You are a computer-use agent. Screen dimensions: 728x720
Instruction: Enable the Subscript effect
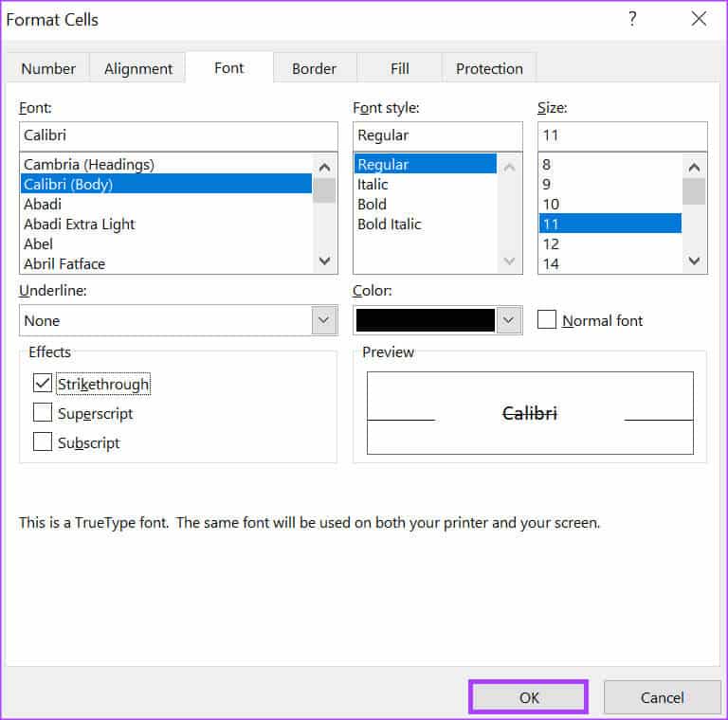pyautogui.click(x=43, y=442)
